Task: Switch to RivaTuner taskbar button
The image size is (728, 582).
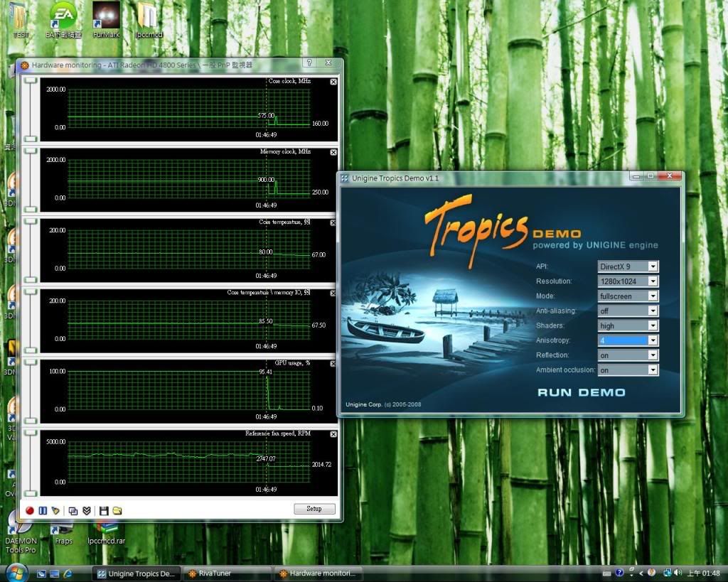Action: [x=227, y=574]
